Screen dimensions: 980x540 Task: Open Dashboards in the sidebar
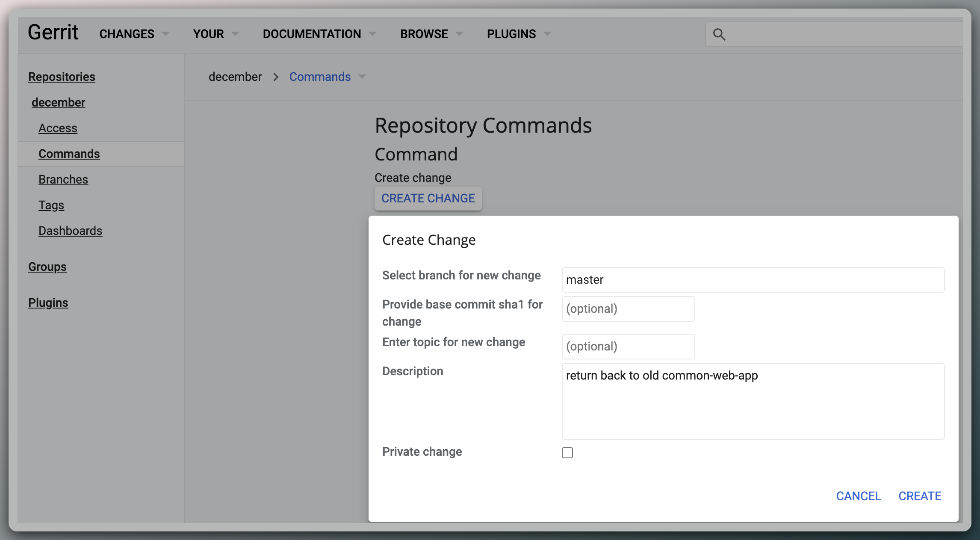pos(70,231)
